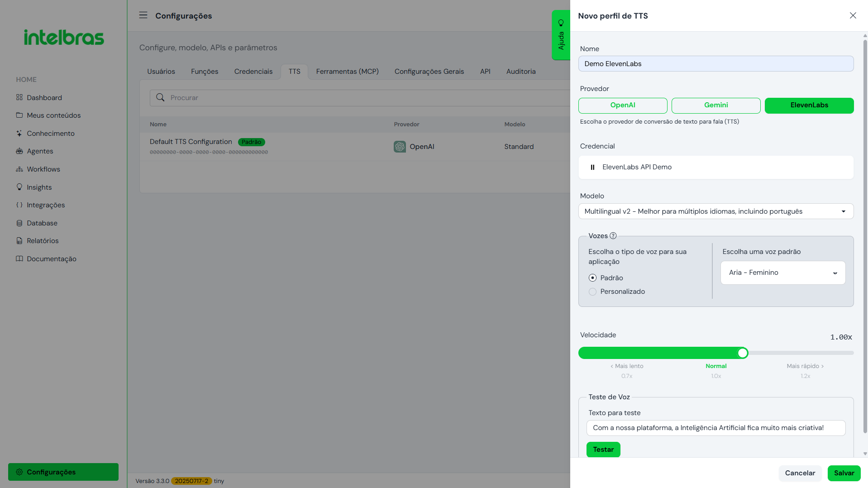
Task: Switch to the Auditoria tab
Action: [x=521, y=72]
